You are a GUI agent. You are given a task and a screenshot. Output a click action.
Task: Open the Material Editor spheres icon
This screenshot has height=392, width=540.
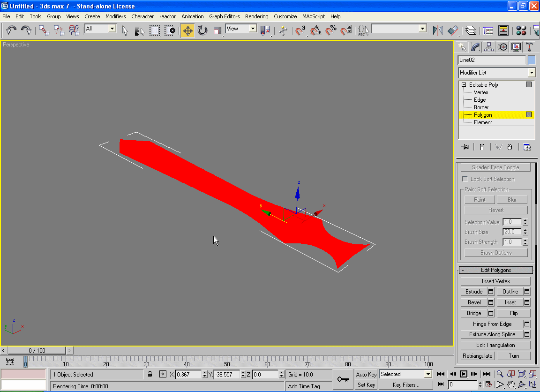pyautogui.click(x=521, y=30)
